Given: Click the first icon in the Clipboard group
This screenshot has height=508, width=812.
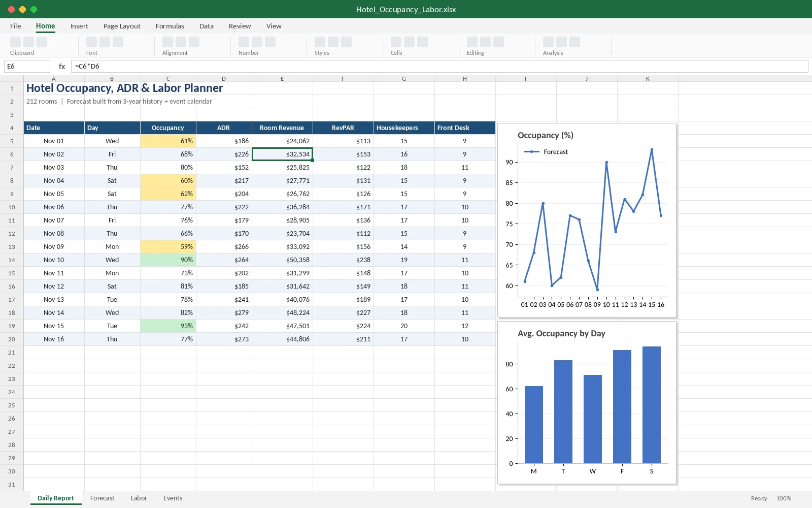Looking at the screenshot, I should pyautogui.click(x=16, y=42).
